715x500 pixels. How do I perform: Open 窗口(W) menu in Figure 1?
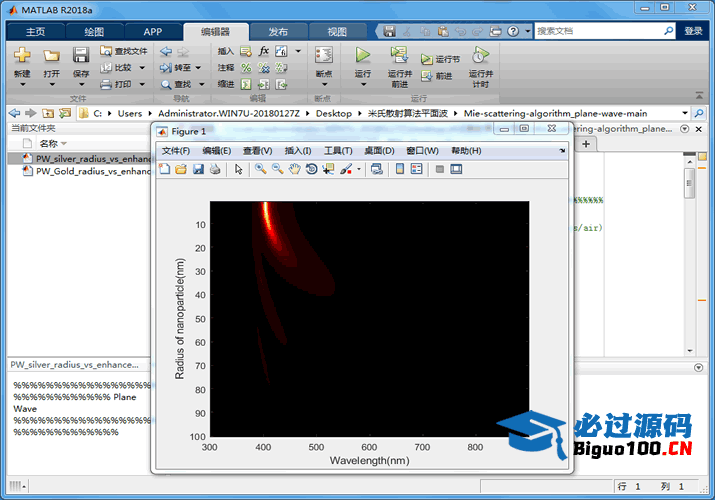click(x=422, y=151)
